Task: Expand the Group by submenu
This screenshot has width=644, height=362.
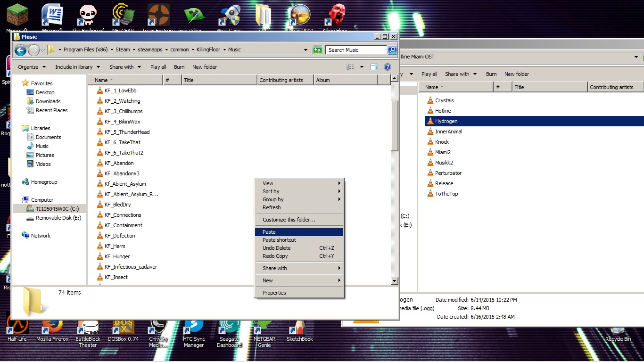Action: [299, 199]
